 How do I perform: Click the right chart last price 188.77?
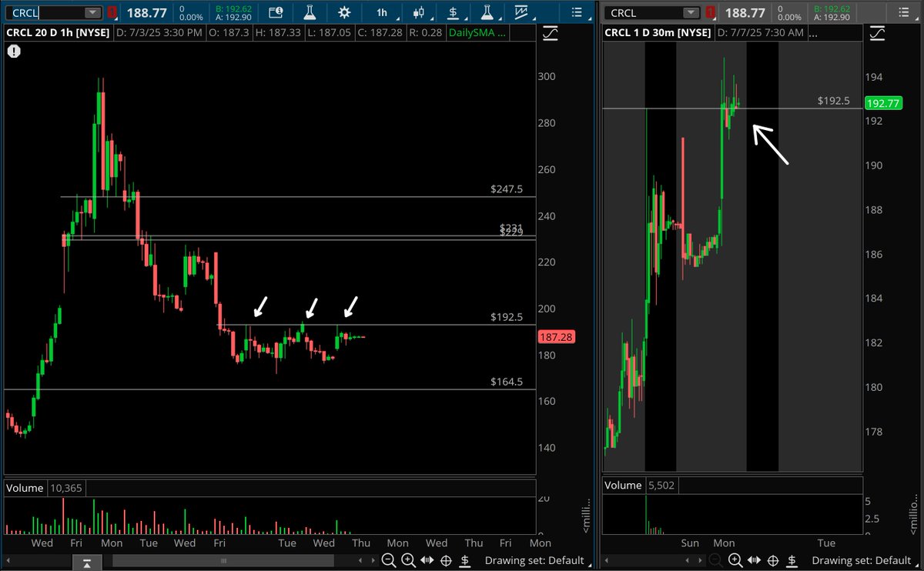coord(745,12)
